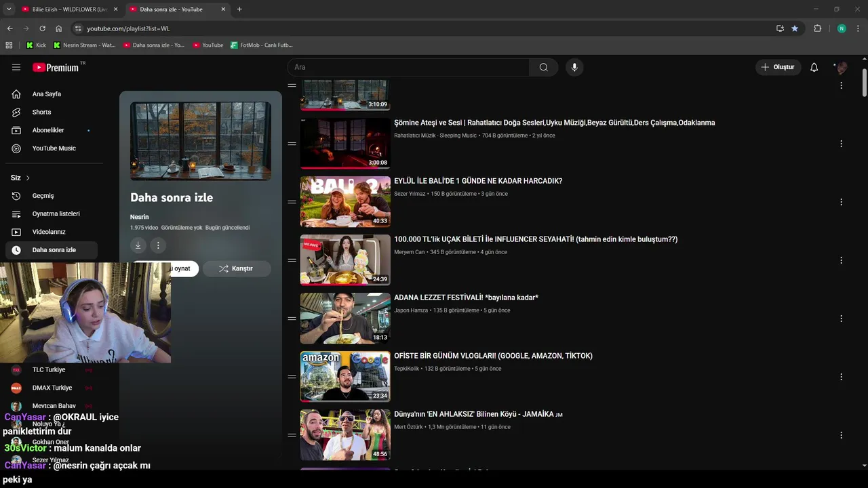Open Chrome profile N avatar
The width and height of the screenshot is (868, 488).
[x=842, y=28]
